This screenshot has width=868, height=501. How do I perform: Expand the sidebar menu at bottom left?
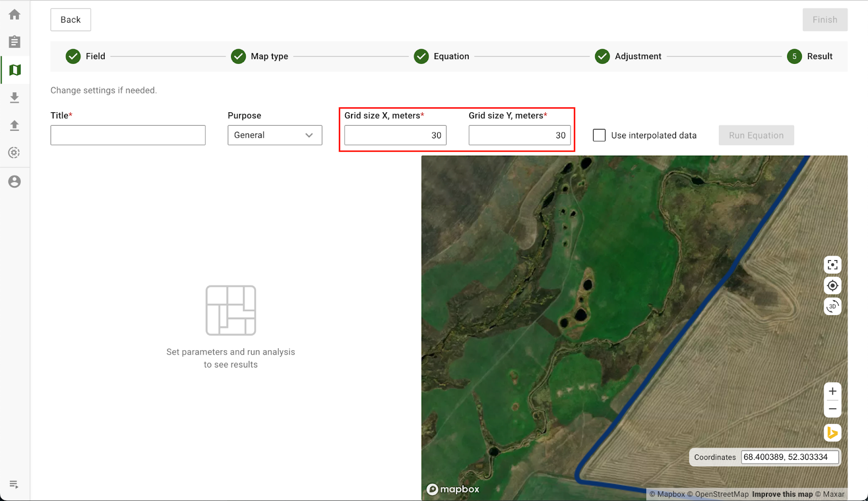(x=15, y=484)
